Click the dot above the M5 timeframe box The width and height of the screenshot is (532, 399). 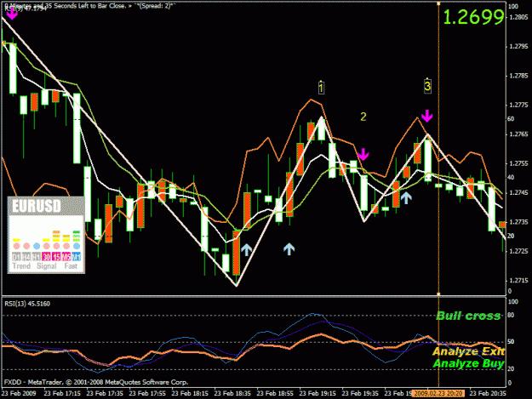[66, 246]
